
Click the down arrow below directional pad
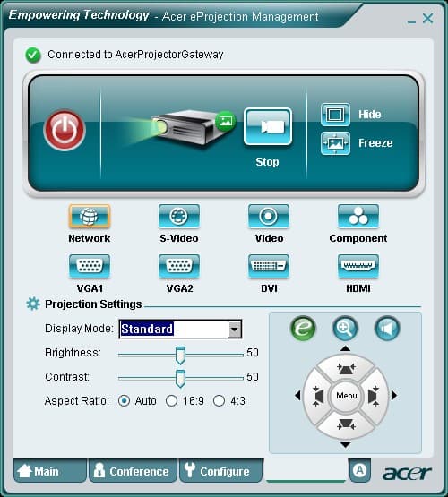point(345,445)
